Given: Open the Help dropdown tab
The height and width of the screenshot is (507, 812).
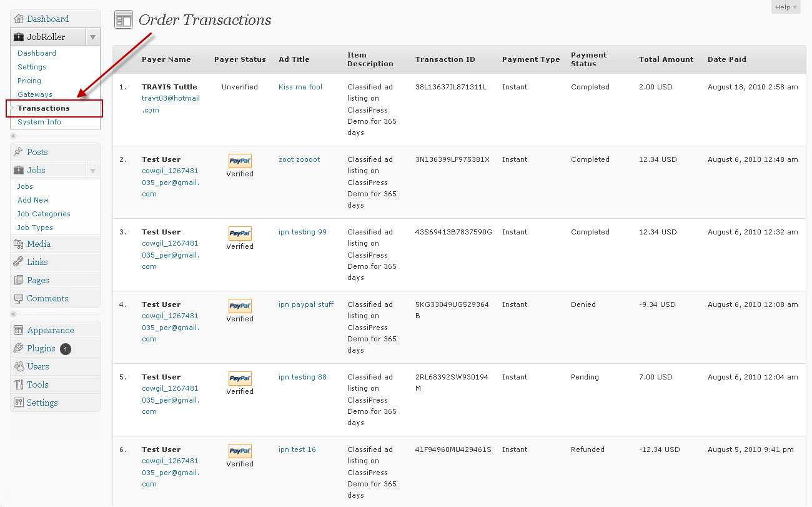Looking at the screenshot, I should 786,8.
